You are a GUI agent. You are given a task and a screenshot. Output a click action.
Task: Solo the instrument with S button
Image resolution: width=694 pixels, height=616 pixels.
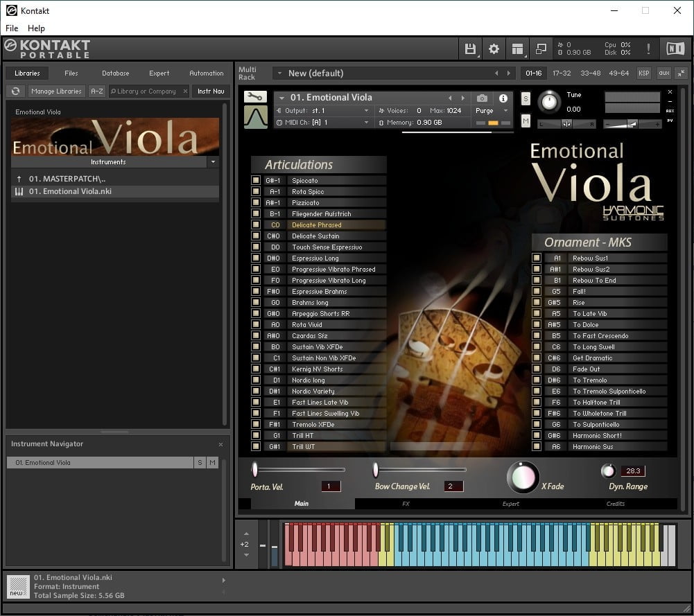click(526, 98)
